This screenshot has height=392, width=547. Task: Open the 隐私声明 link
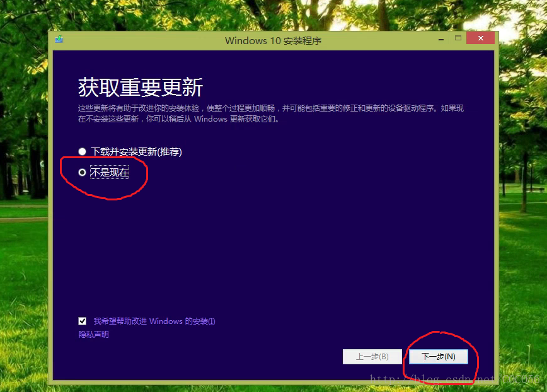pyautogui.click(x=93, y=335)
